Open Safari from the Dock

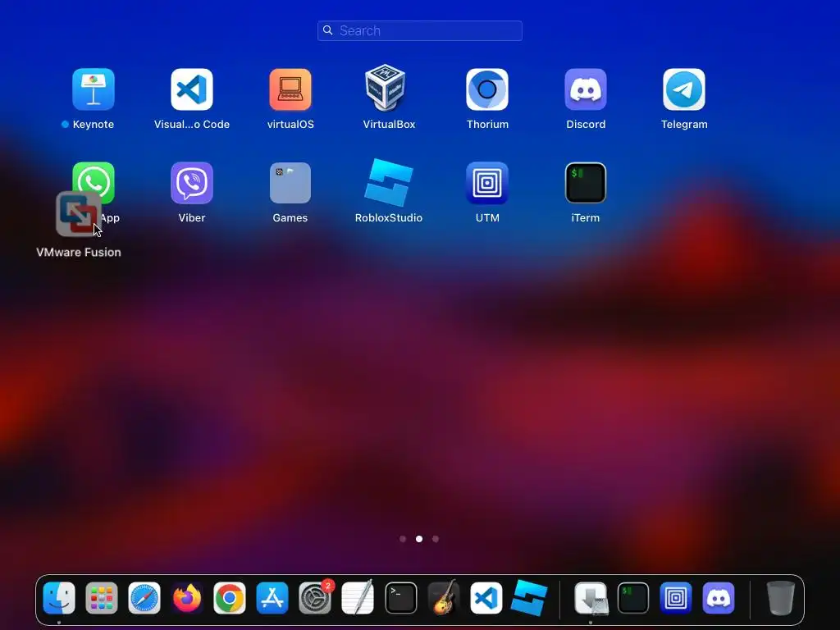point(144,598)
